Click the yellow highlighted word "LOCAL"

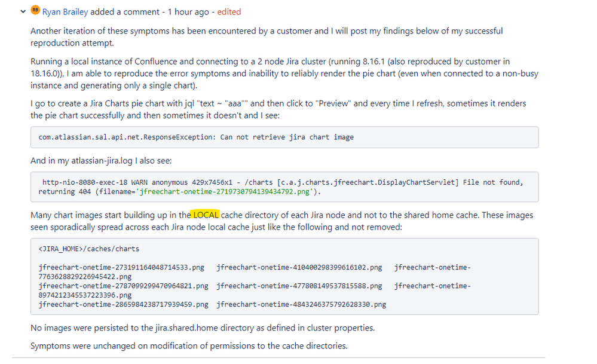[x=206, y=215]
